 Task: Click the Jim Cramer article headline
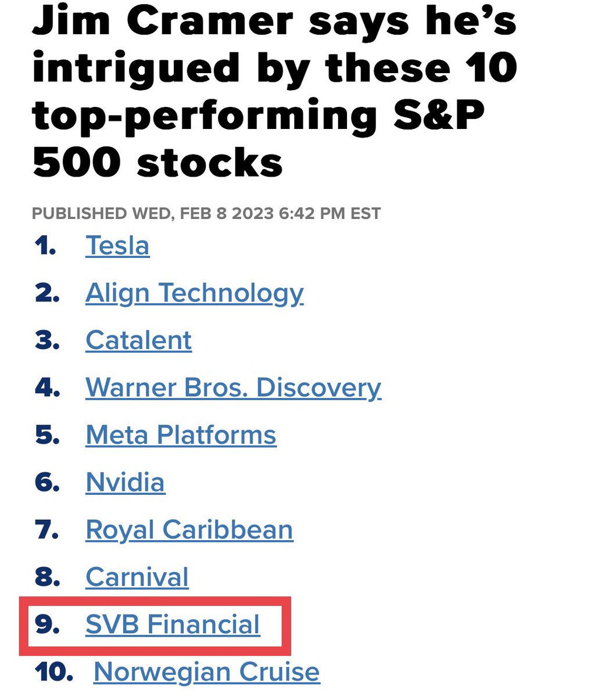(x=274, y=91)
